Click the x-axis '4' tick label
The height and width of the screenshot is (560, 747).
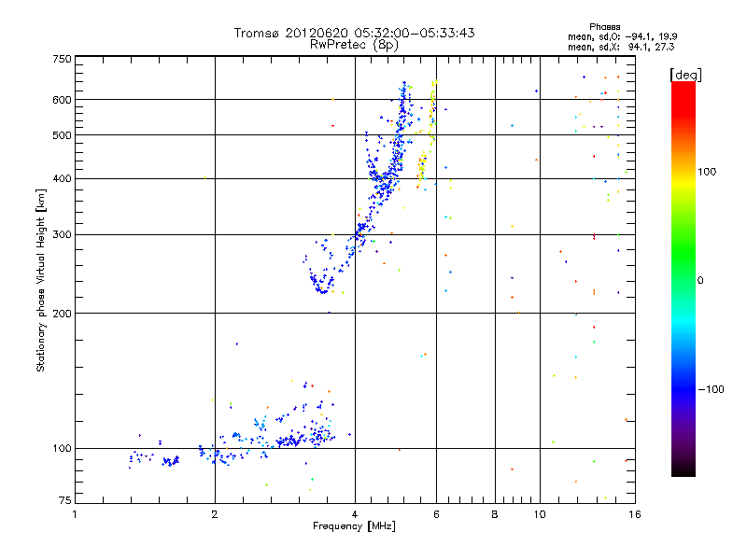pyautogui.click(x=355, y=514)
